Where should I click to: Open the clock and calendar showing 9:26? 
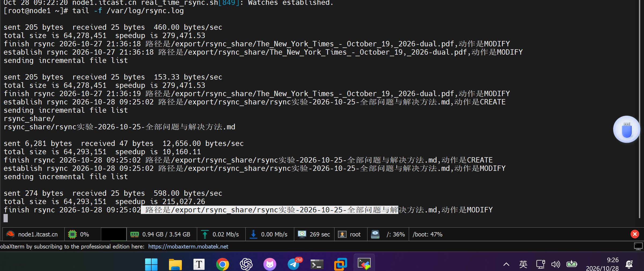[602, 264]
